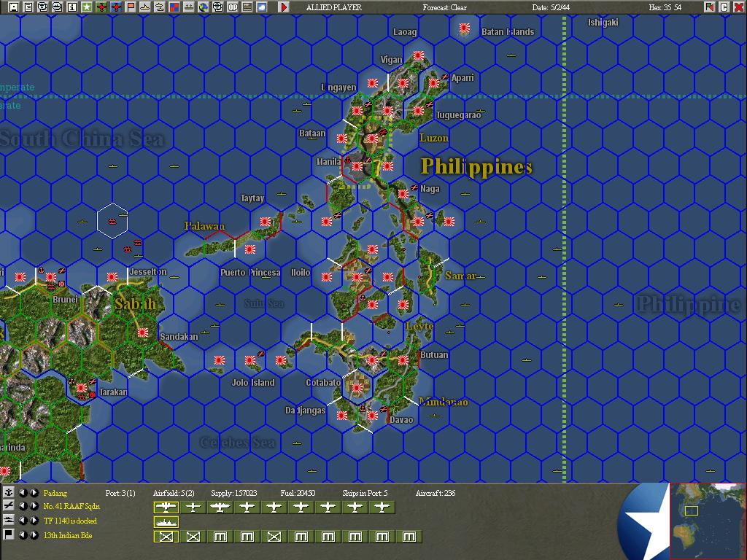
Task: Click the cloud weather toolbar icon
Action: [x=262, y=7]
